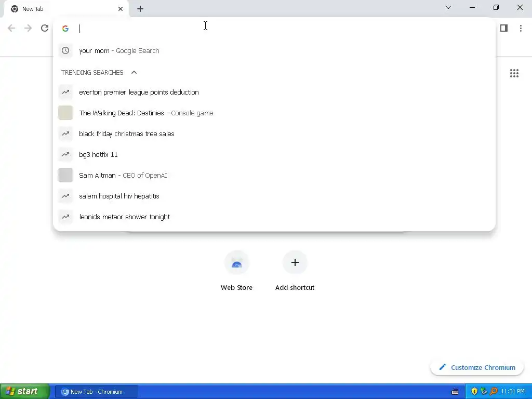
Task: Open the security shield tray icon
Action: pyautogui.click(x=474, y=392)
